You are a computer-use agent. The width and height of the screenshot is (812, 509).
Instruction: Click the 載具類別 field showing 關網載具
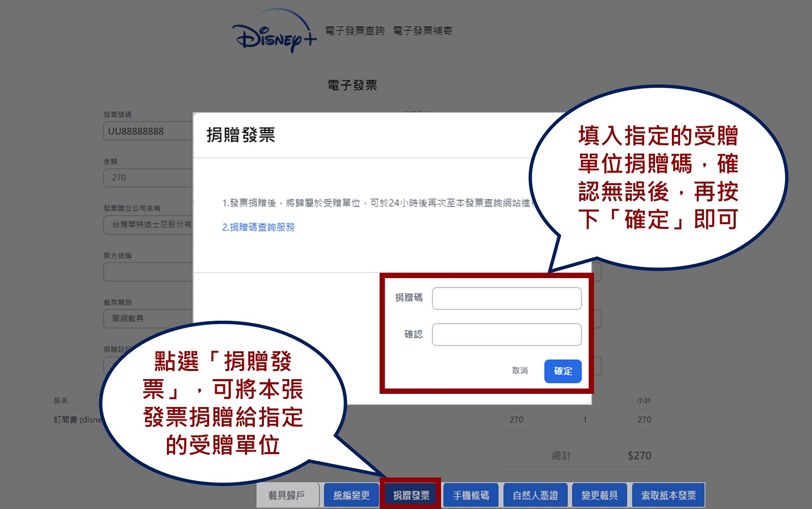[x=148, y=319]
